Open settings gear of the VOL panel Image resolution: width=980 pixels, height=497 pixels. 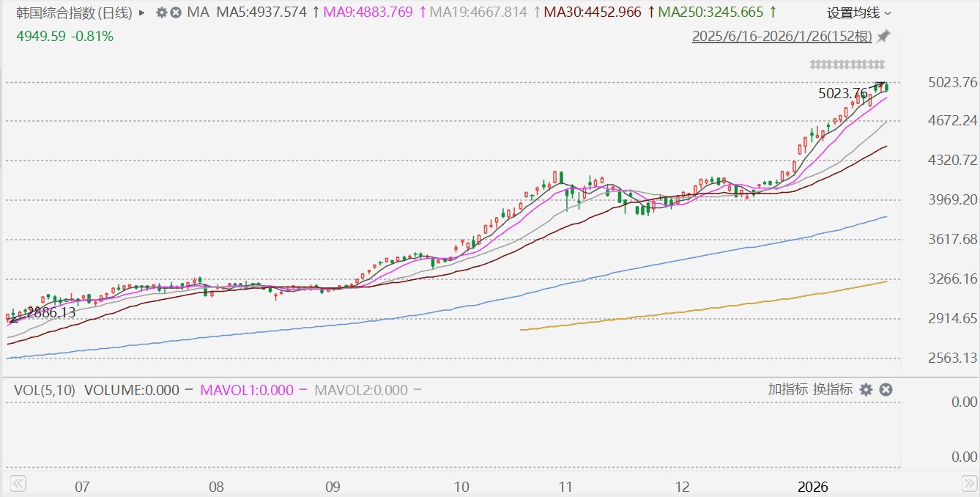(866, 389)
